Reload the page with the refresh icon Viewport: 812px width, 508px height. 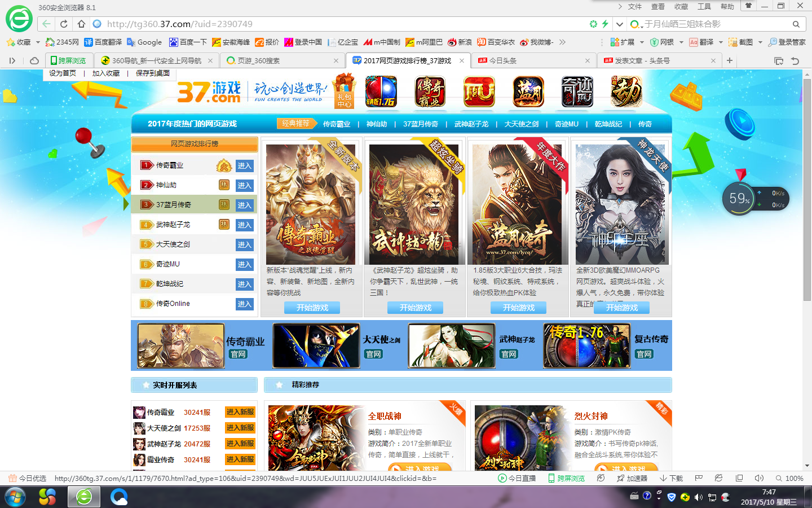(64, 24)
